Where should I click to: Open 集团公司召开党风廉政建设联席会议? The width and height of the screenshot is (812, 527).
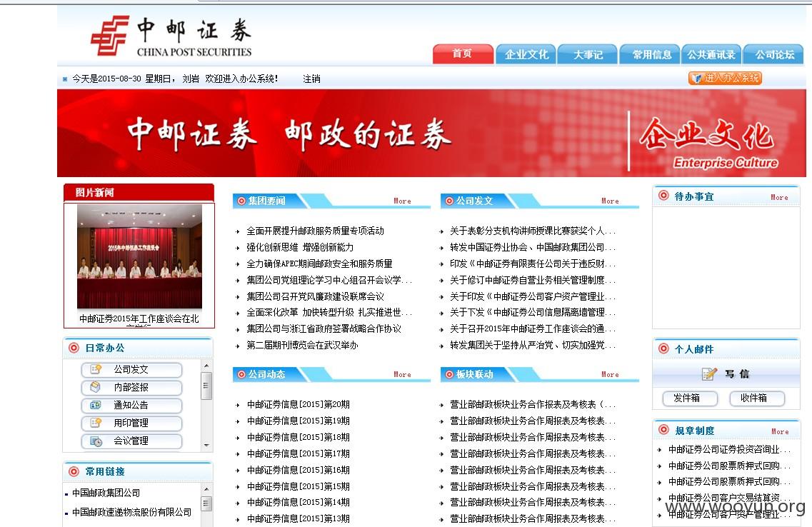click(316, 296)
